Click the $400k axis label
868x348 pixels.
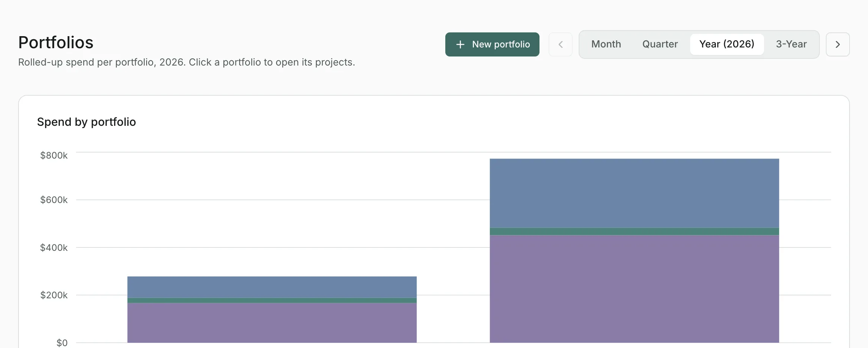pyautogui.click(x=54, y=247)
